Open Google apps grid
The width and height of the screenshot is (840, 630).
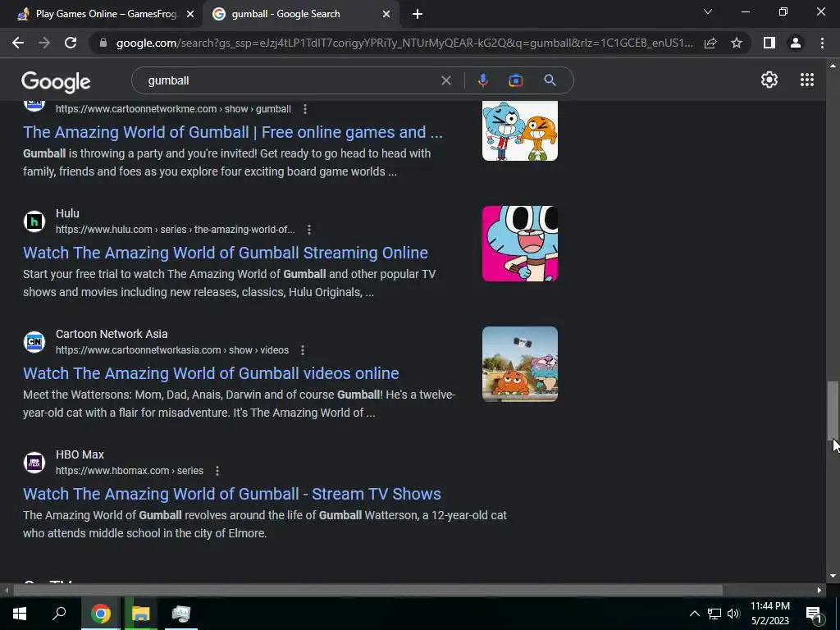click(x=807, y=80)
